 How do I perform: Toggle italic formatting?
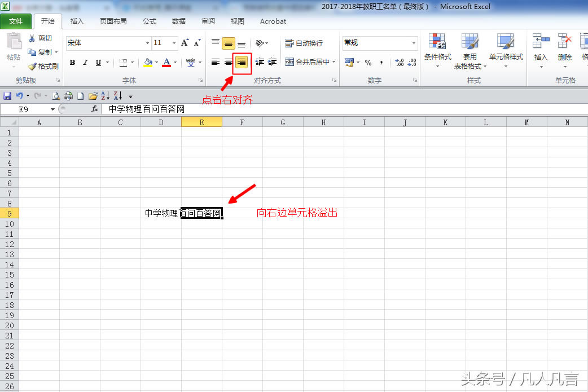pos(85,63)
